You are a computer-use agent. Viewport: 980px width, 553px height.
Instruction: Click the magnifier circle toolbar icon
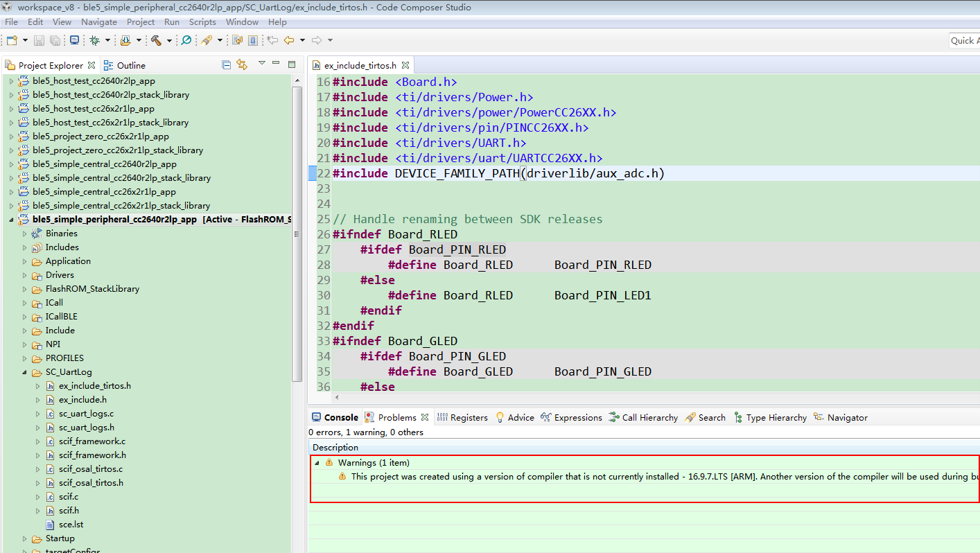186,40
